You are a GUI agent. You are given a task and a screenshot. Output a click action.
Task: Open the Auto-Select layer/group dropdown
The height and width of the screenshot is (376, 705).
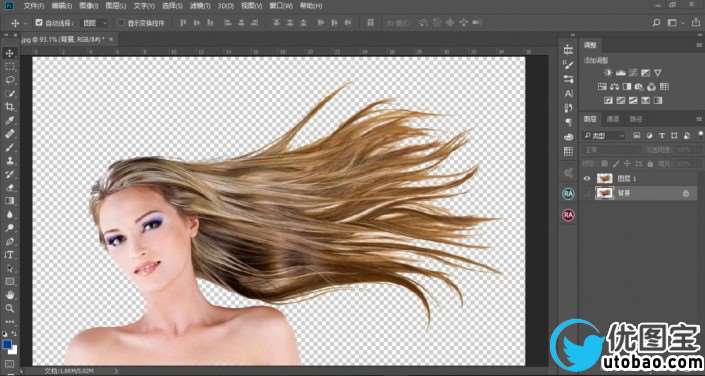(x=94, y=22)
